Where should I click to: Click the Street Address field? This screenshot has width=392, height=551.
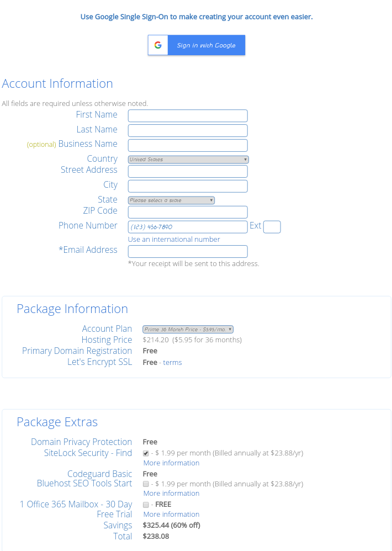coord(188,171)
